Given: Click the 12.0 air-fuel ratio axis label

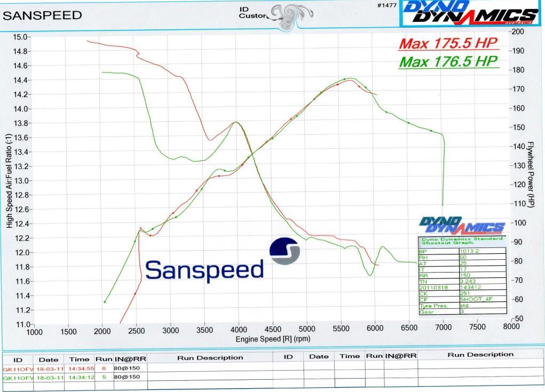Looking at the screenshot, I should pyautogui.click(x=21, y=252).
